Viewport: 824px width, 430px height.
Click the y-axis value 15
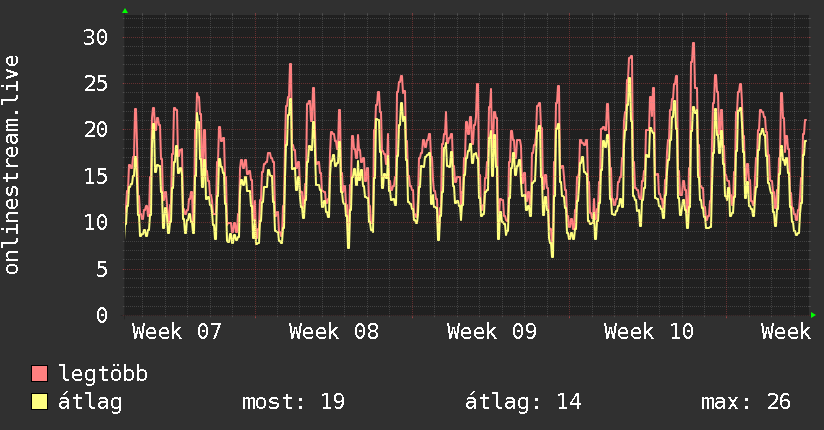coord(96,176)
